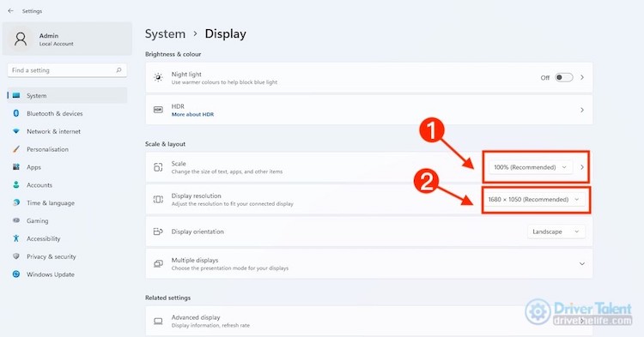Screen dimensions: 644x337
Task: Turn on the Night light toggle
Action: [x=564, y=77]
